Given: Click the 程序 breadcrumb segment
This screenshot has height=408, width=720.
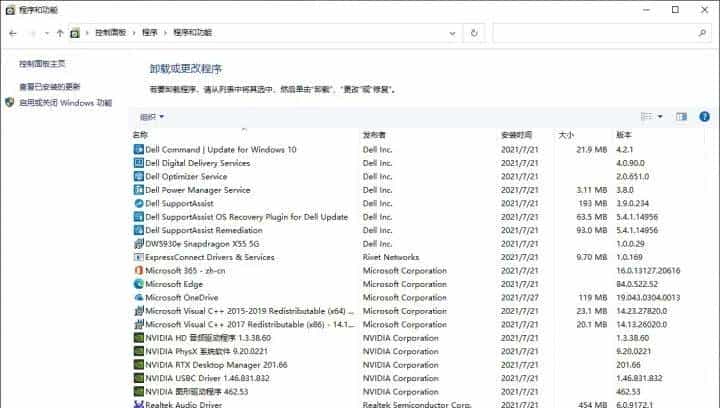Looking at the screenshot, I should click(x=150, y=33).
